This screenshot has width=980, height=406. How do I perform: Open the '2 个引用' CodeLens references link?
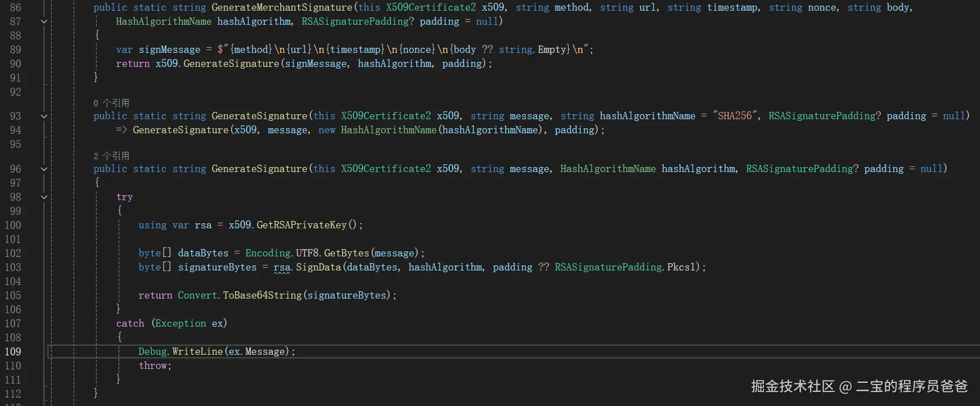point(111,156)
